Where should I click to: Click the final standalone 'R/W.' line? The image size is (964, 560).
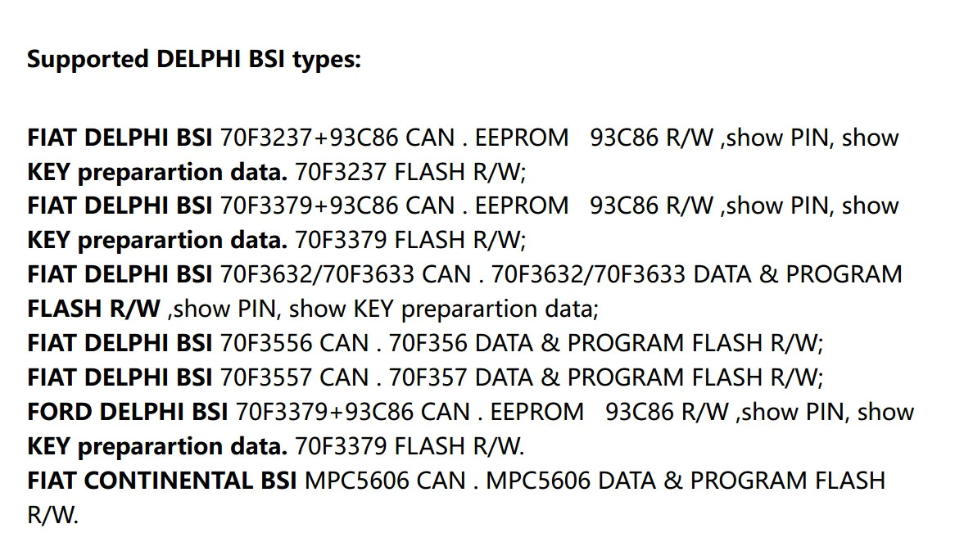tap(52, 515)
